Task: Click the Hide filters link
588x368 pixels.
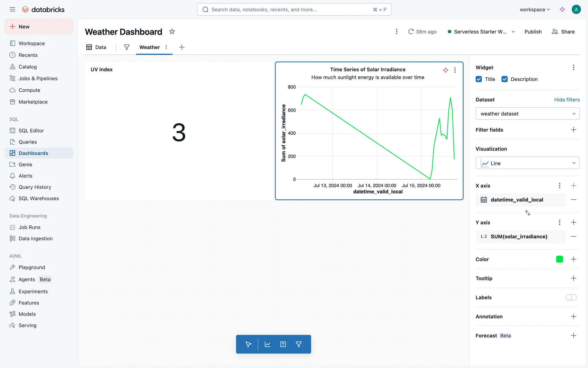Action: point(567,100)
